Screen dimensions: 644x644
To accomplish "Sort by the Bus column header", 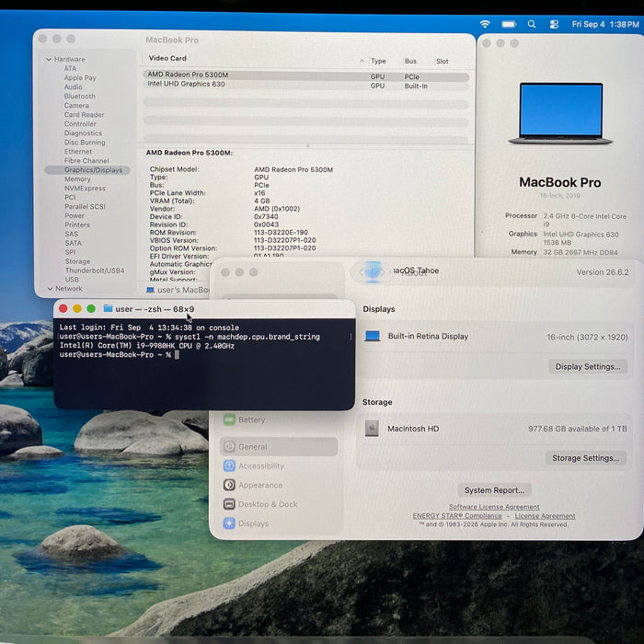I will pos(410,61).
